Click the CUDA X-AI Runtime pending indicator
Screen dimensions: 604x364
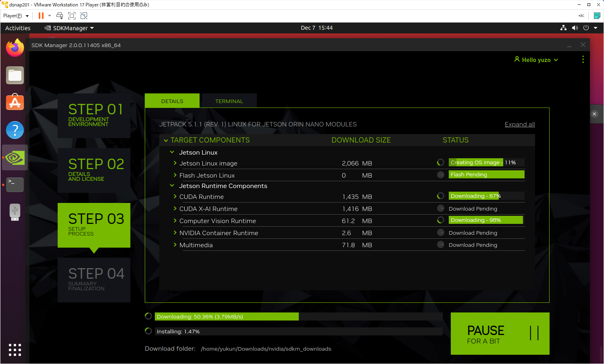point(441,208)
